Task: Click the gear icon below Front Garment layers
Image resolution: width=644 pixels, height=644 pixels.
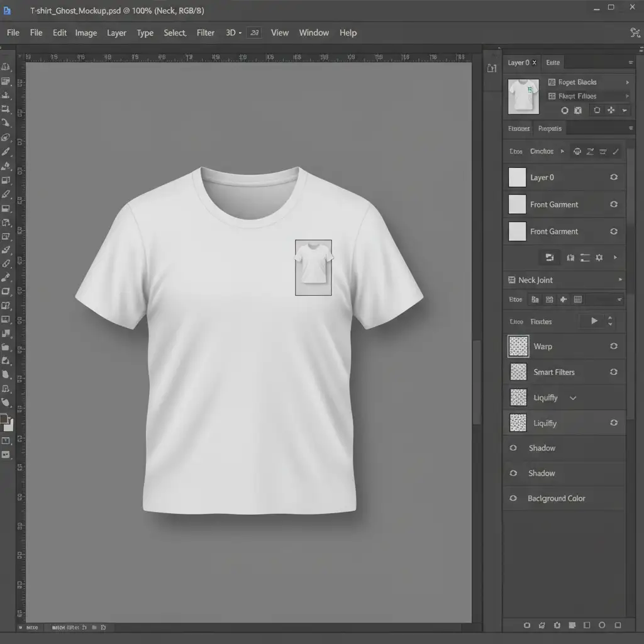Action: [599, 258]
